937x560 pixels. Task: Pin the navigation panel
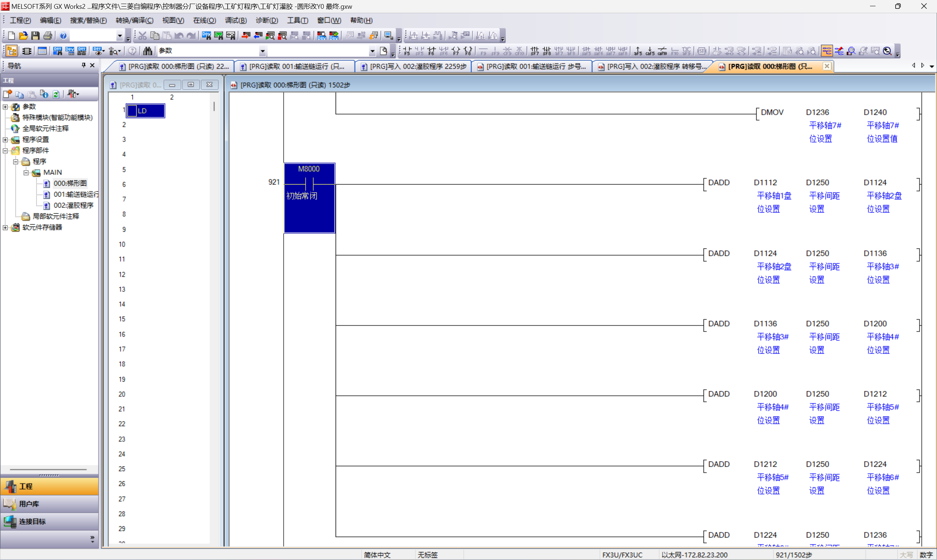click(83, 65)
